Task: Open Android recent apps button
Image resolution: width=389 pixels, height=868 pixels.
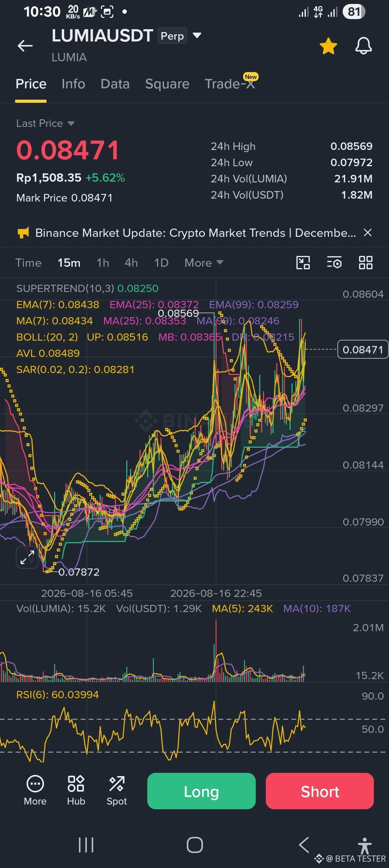Action: [86, 845]
